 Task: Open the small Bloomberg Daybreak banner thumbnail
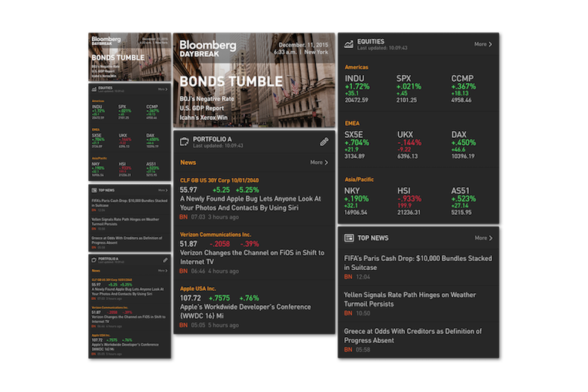(x=130, y=57)
